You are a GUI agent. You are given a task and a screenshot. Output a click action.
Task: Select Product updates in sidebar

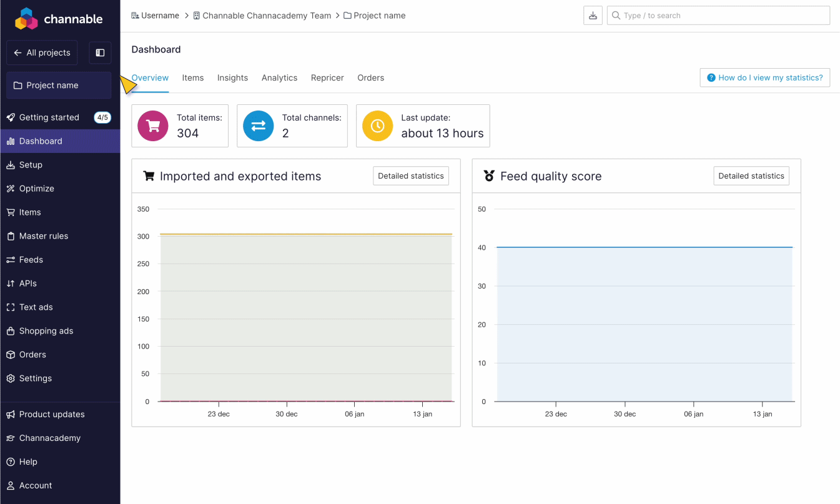(60, 415)
